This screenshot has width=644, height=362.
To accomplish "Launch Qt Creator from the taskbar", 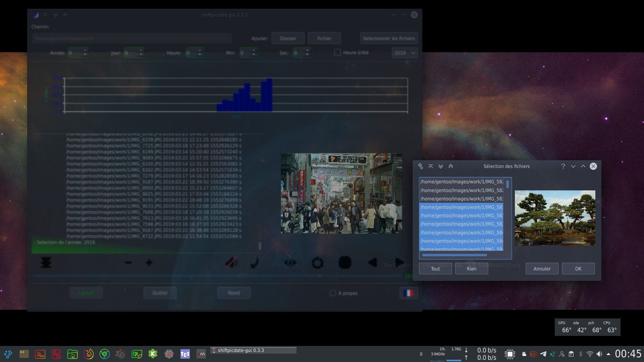I will click(137, 354).
